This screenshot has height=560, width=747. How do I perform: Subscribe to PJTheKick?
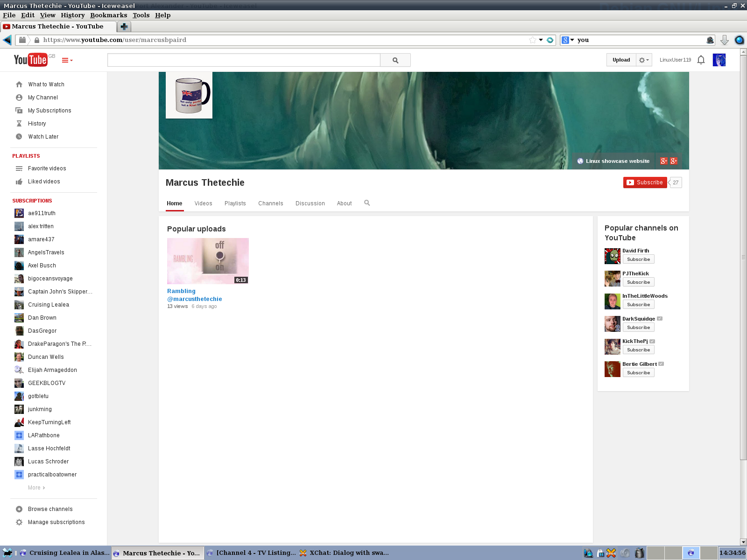pos(638,282)
